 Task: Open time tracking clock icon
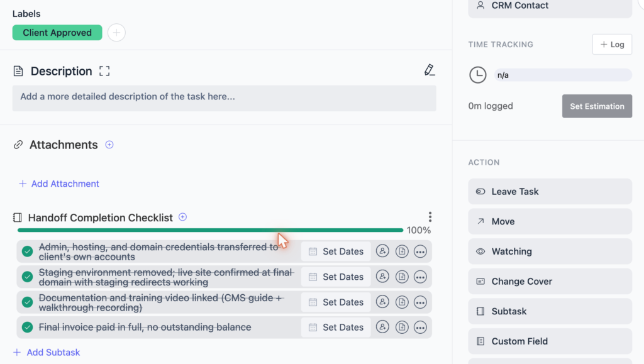pyautogui.click(x=478, y=75)
